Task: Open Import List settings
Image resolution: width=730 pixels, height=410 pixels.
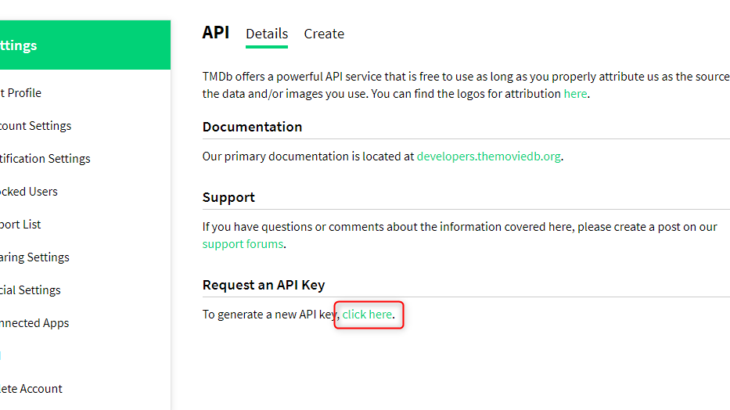Action: 21,224
